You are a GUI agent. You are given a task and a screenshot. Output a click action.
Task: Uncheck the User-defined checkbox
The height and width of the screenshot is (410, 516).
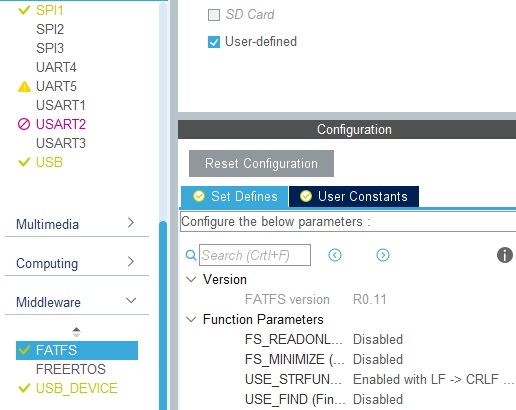tap(214, 42)
